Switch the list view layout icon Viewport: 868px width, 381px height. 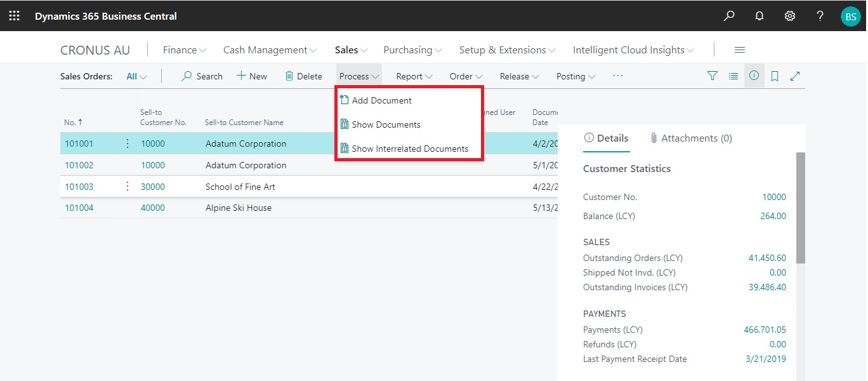733,76
